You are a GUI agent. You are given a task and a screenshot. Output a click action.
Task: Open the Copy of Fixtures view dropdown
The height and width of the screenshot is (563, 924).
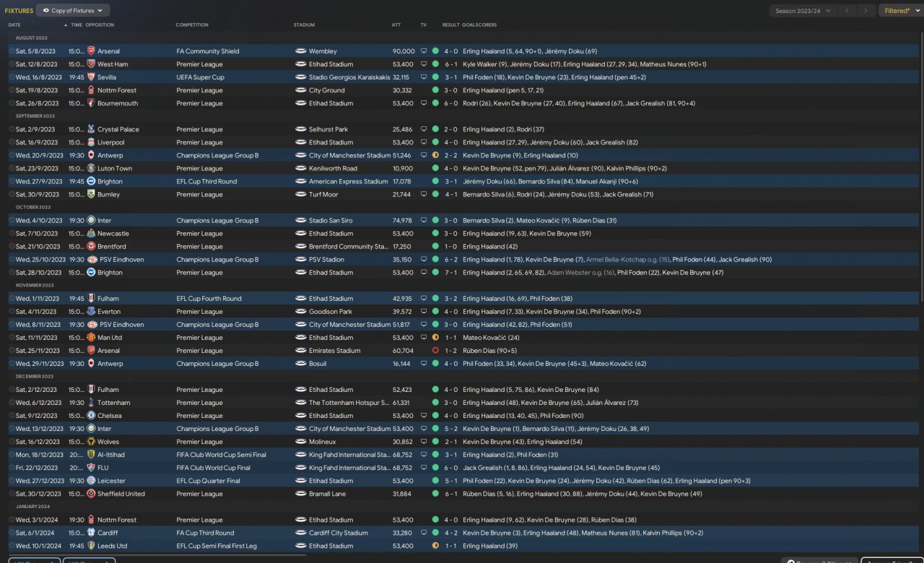click(x=73, y=11)
